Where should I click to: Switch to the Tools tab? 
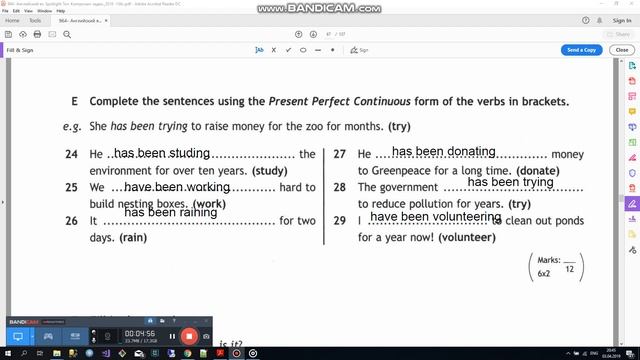click(35, 20)
